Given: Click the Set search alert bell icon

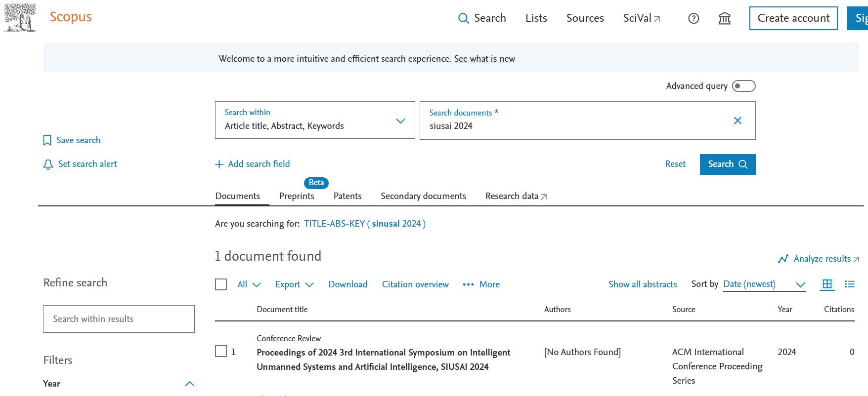Looking at the screenshot, I should click(x=48, y=164).
